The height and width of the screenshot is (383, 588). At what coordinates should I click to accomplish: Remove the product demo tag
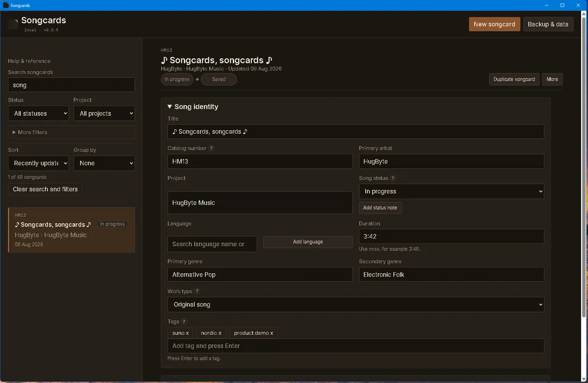pyautogui.click(x=253, y=333)
